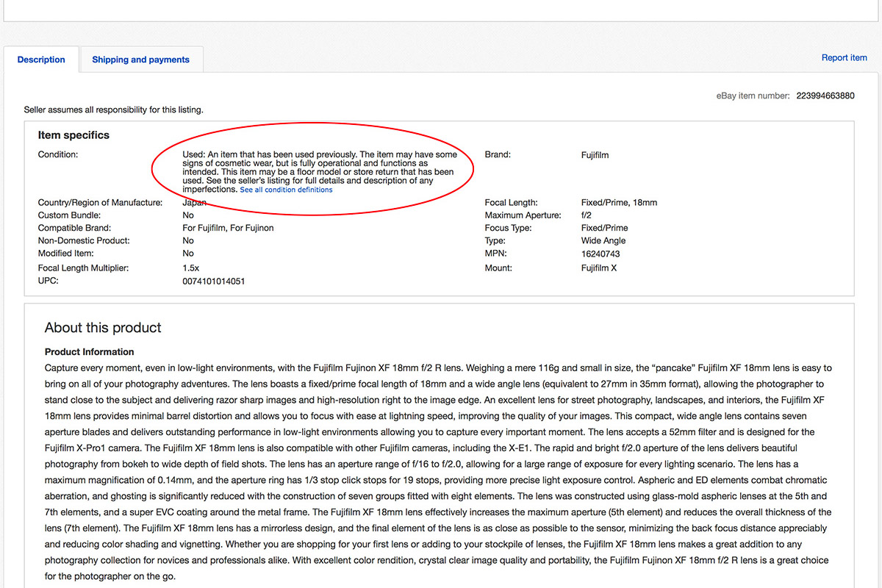This screenshot has width=882, height=588.
Task: Click the UPC value 0074101014051
Action: (x=213, y=281)
